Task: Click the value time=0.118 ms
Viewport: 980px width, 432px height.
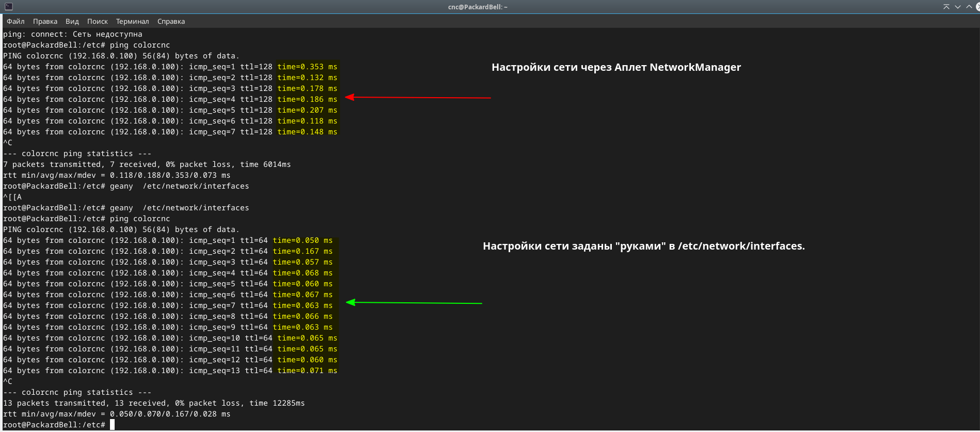Action: point(307,121)
